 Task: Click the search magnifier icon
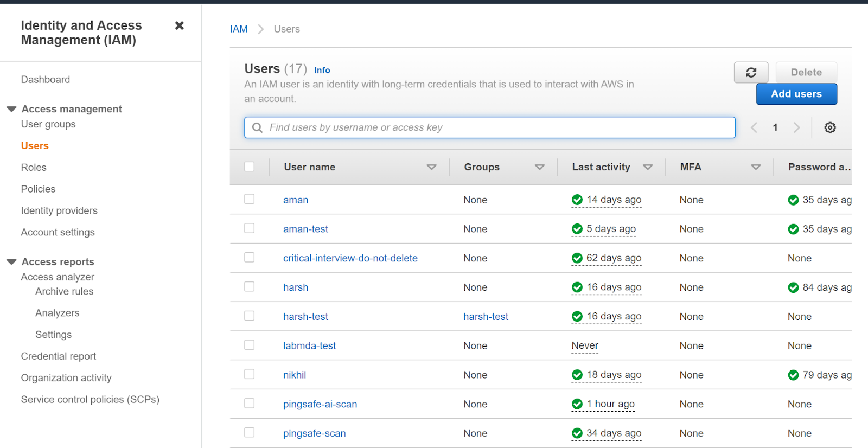[258, 127]
